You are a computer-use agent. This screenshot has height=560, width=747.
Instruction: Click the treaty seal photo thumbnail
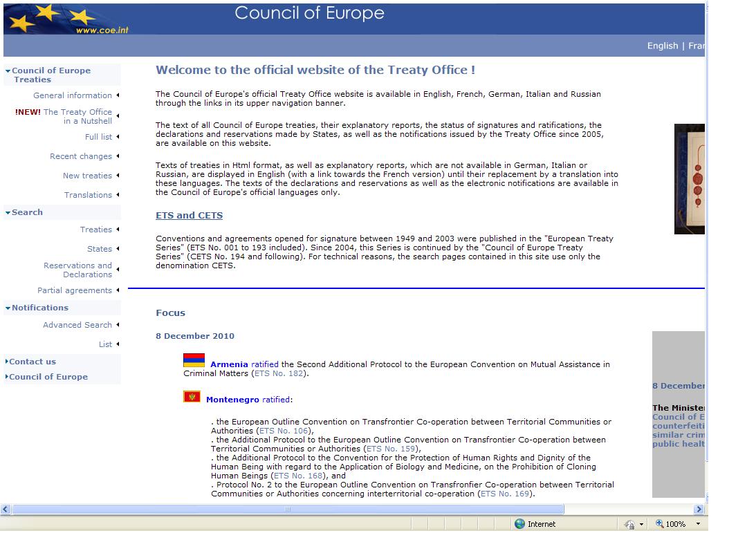pos(690,179)
